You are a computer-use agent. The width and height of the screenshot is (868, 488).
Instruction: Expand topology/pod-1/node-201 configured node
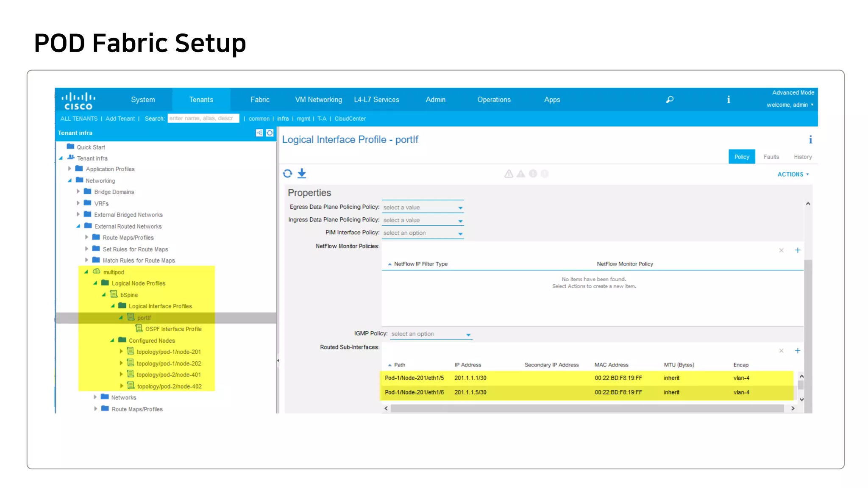click(x=121, y=352)
